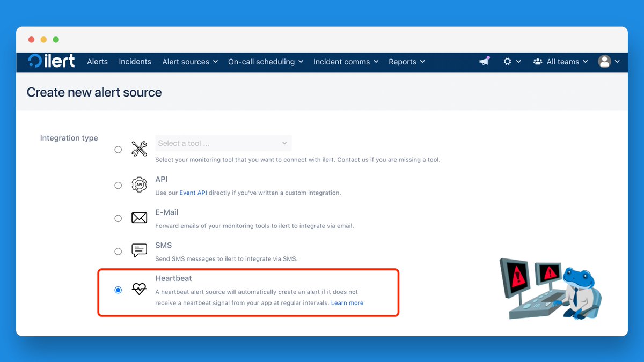
Task: Open the user avatar menu
Action: 605,62
